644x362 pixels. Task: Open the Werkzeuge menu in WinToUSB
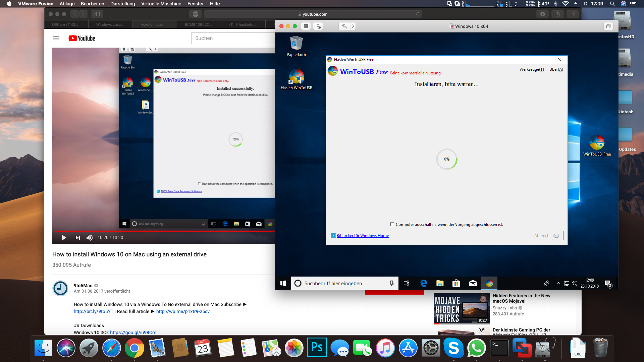531,69
